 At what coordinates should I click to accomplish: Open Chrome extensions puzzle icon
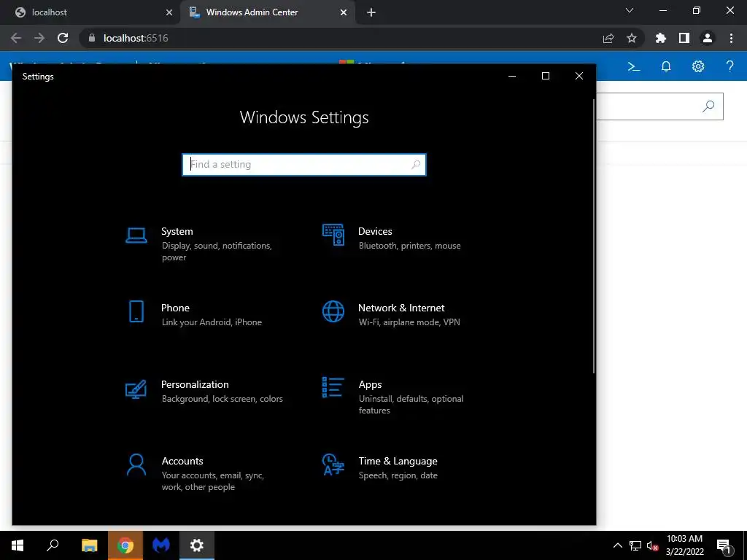point(660,38)
